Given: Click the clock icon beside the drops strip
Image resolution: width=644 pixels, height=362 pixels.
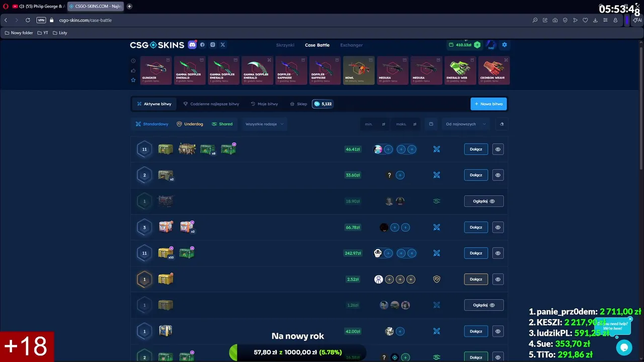Looking at the screenshot, I should click(133, 61).
